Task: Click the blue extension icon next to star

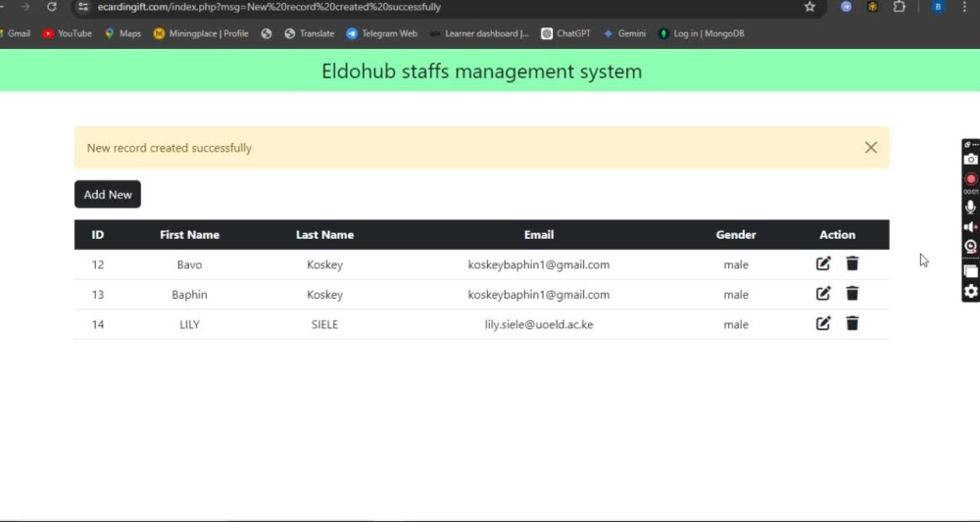Action: [x=846, y=7]
